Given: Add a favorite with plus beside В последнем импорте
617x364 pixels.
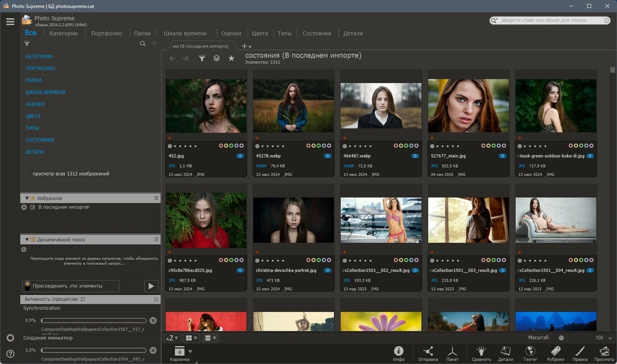Looking at the screenshot, I should [x=24, y=207].
